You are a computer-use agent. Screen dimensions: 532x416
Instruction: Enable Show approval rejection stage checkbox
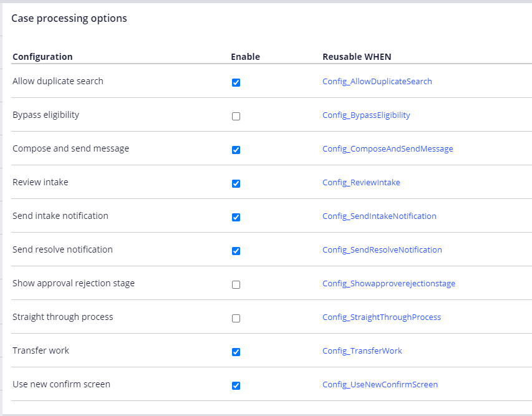[236, 284]
